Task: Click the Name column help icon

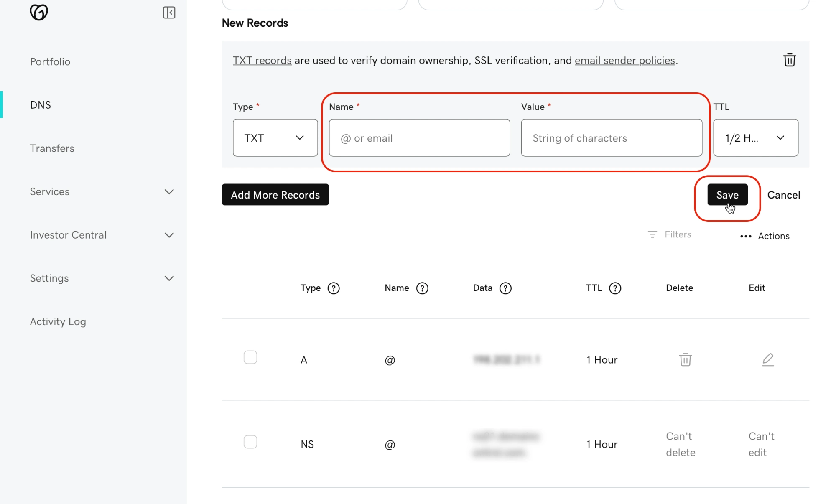Action: point(422,288)
